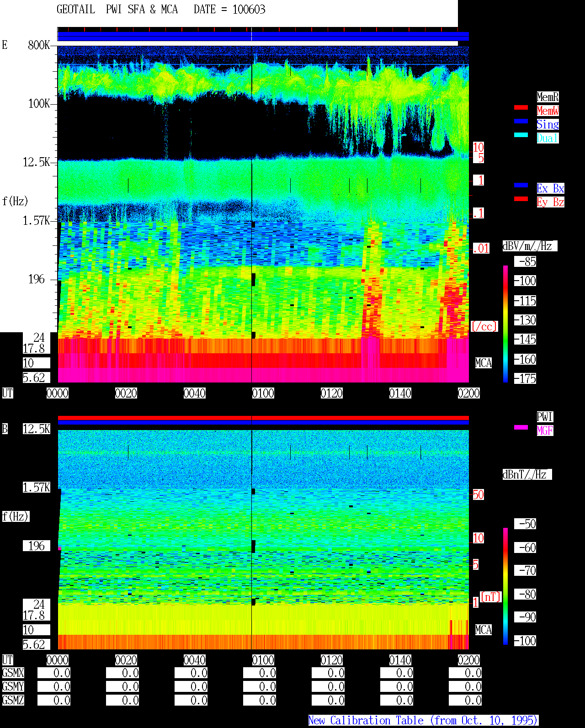Click the PWI legend label

545,417
